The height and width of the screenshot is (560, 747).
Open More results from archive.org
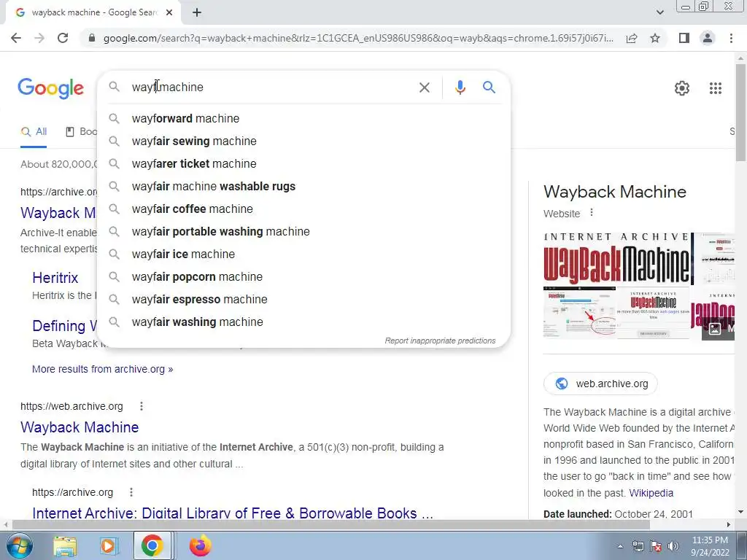tap(102, 369)
